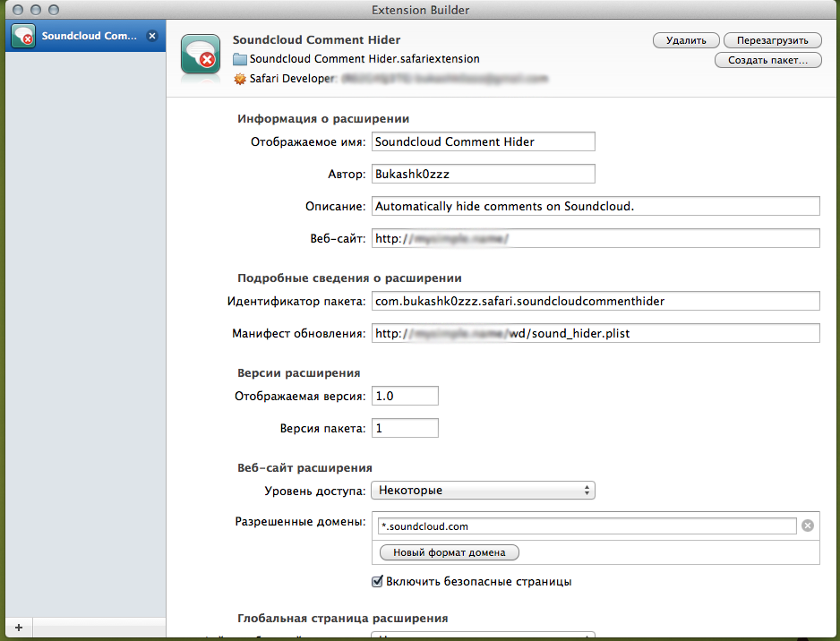Screen dimensions: 840x641
Task: Open the Уровень доступа dropdown
Action: click(483, 490)
